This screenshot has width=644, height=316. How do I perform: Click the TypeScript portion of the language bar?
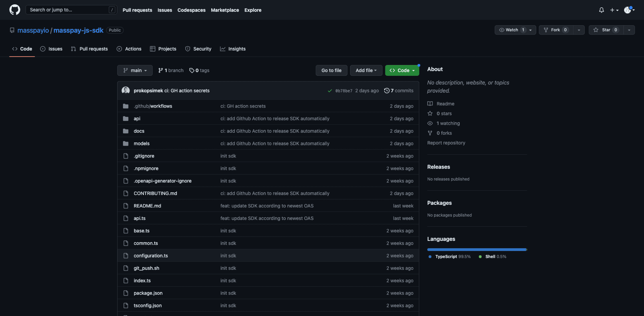[x=475, y=249]
